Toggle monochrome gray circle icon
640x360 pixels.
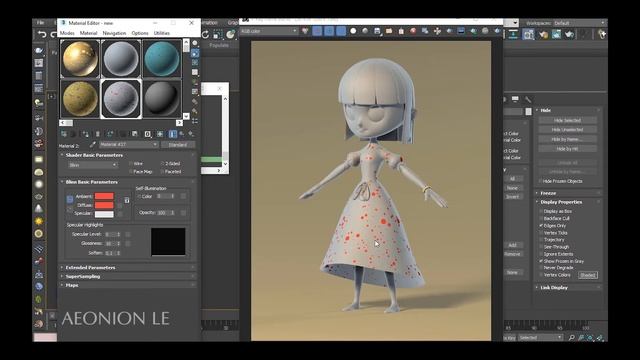[x=365, y=31]
